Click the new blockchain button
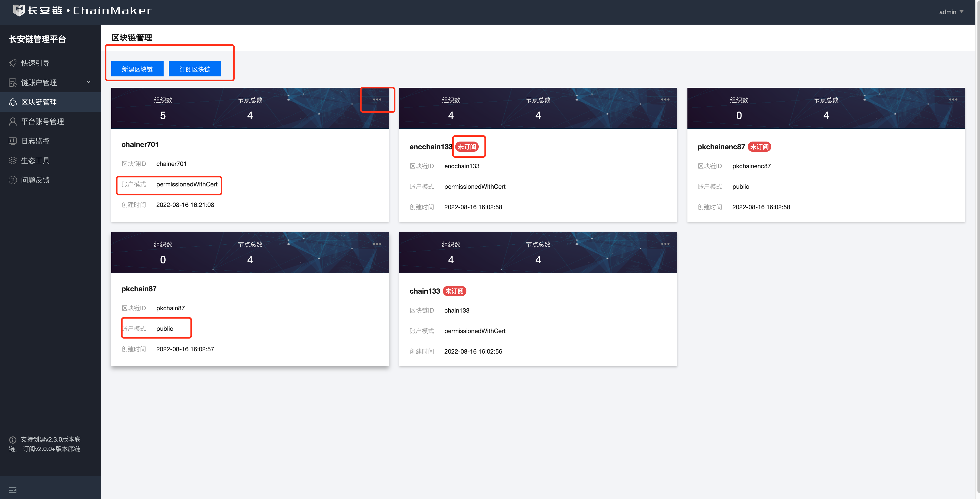This screenshot has height=499, width=980. pos(137,69)
